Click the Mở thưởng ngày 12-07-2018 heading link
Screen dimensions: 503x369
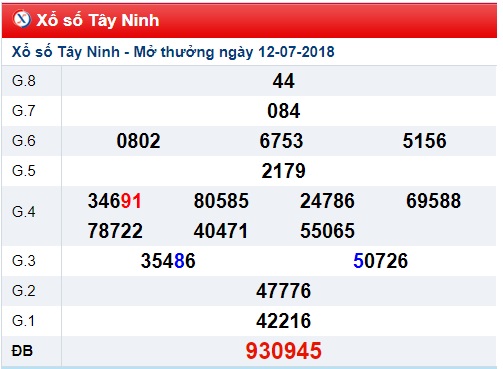click(173, 52)
